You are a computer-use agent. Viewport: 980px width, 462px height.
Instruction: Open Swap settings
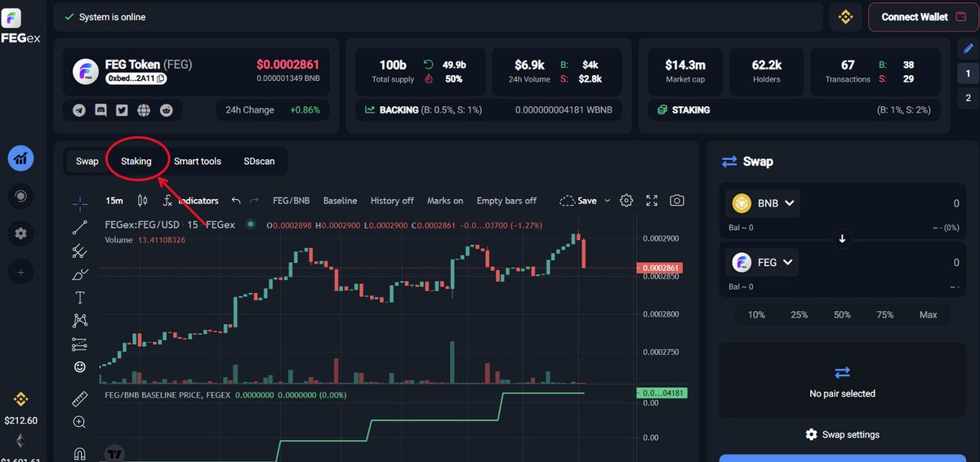click(842, 434)
